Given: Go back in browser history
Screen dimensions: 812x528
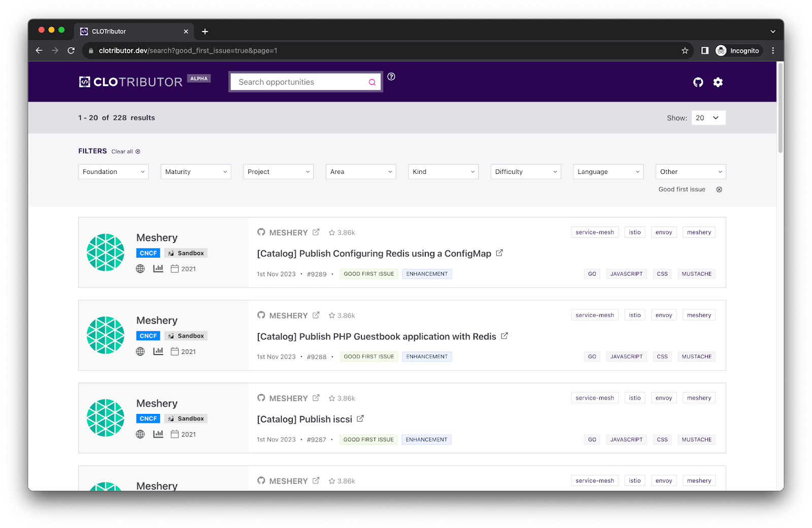Looking at the screenshot, I should pos(39,51).
